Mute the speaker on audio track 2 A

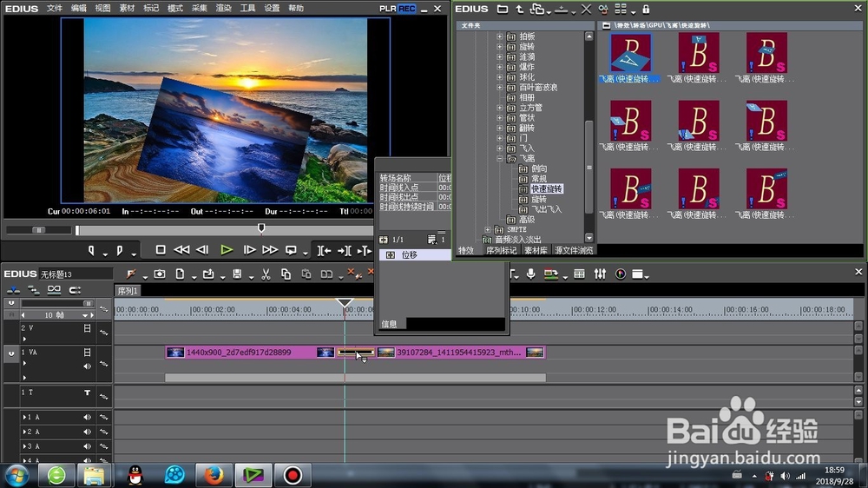[87, 432]
